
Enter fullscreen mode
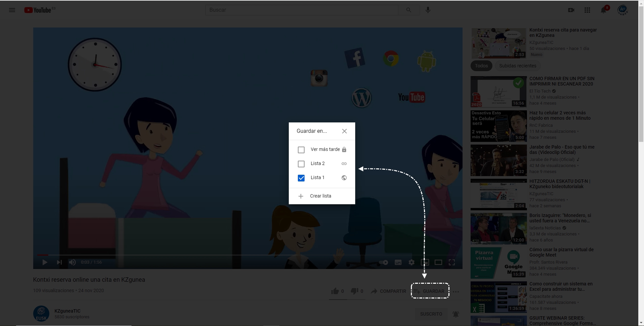pos(452,262)
